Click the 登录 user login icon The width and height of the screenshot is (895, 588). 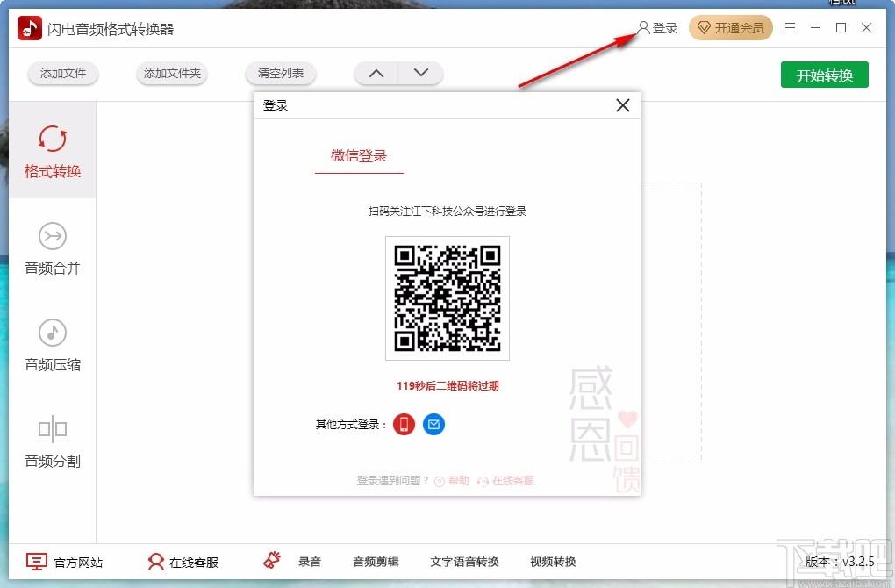(x=657, y=28)
